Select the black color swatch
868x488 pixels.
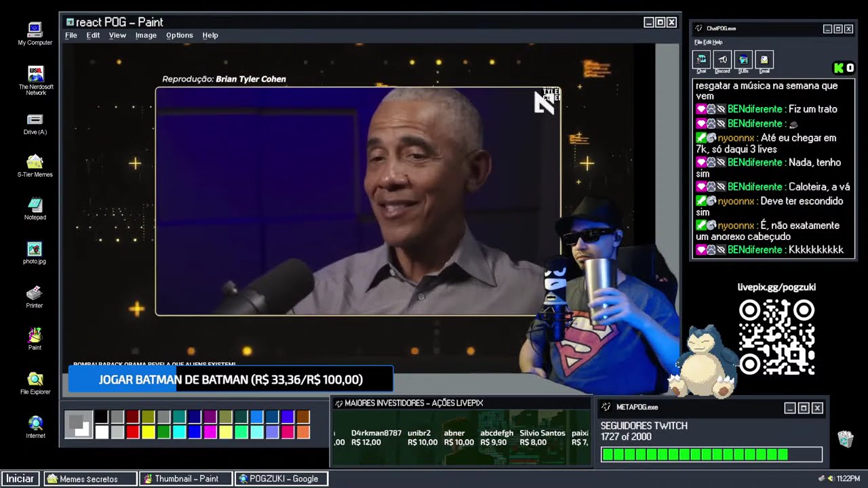pyautogui.click(x=101, y=417)
